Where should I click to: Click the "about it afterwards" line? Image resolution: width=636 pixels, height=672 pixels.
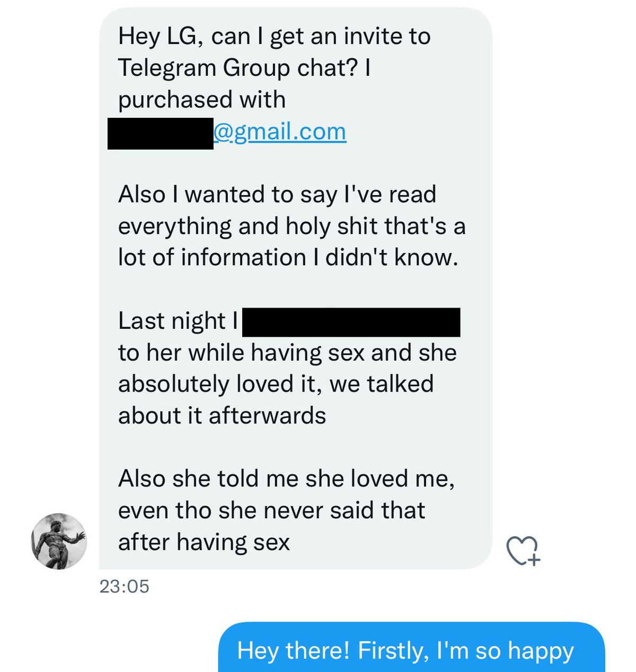coord(222,416)
